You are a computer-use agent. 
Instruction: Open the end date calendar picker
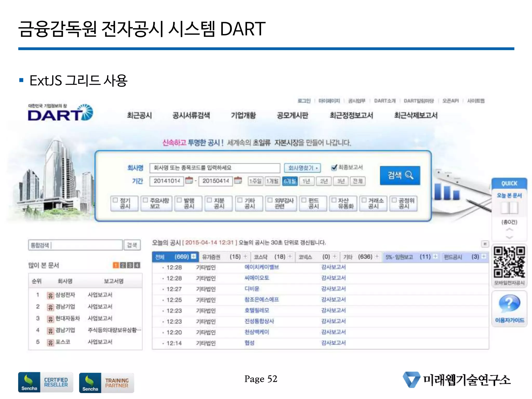click(238, 180)
